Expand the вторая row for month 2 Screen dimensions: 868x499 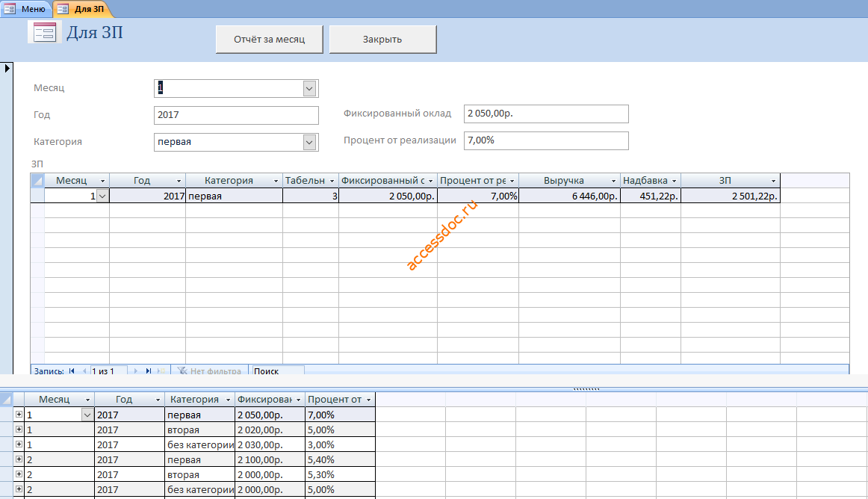(19, 474)
